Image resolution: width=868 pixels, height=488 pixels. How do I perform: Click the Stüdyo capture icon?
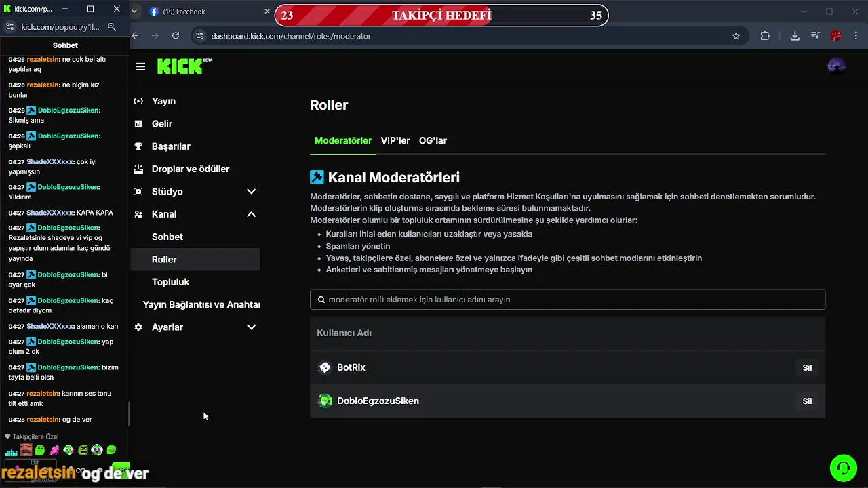tap(138, 192)
